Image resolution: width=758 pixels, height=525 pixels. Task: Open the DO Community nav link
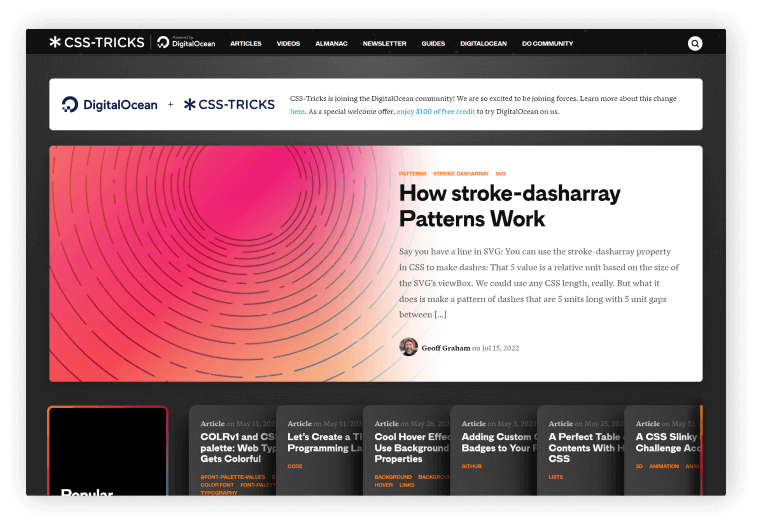click(x=547, y=44)
